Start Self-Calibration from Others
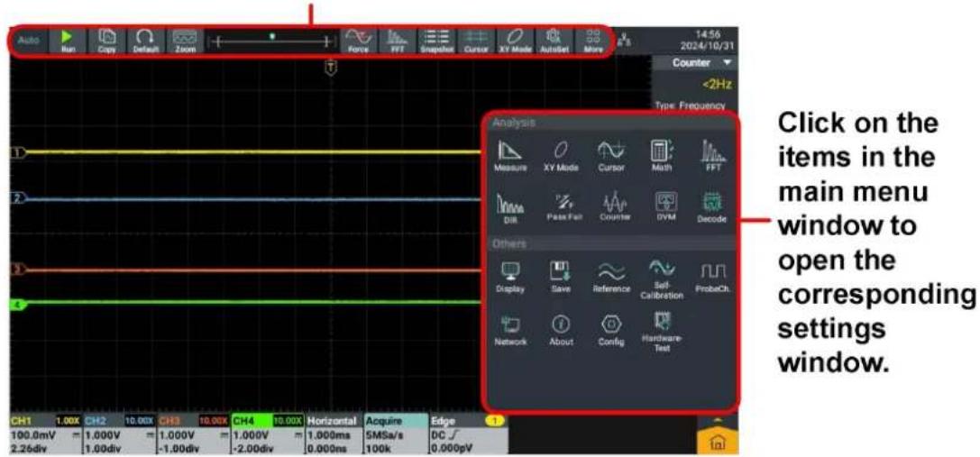 click(x=662, y=280)
